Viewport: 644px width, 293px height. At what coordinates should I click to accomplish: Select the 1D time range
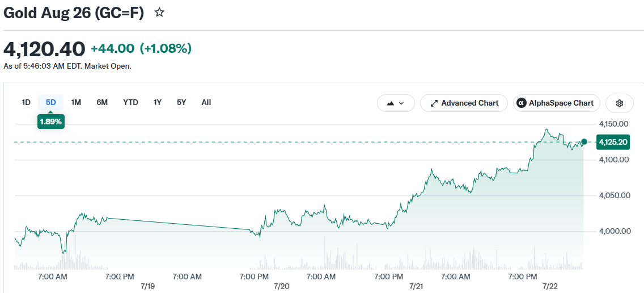pyautogui.click(x=26, y=102)
